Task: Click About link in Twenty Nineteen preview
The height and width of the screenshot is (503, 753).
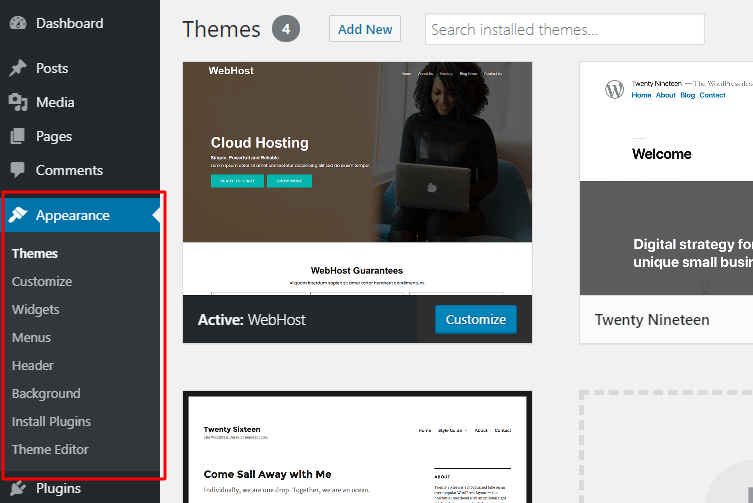Action: click(666, 95)
